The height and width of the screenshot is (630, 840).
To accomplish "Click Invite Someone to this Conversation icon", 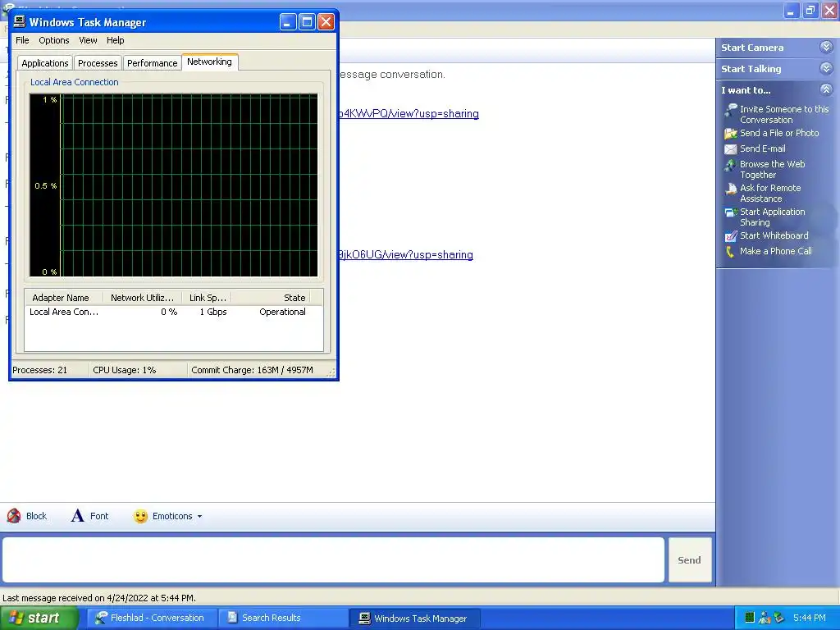I will [x=731, y=110].
